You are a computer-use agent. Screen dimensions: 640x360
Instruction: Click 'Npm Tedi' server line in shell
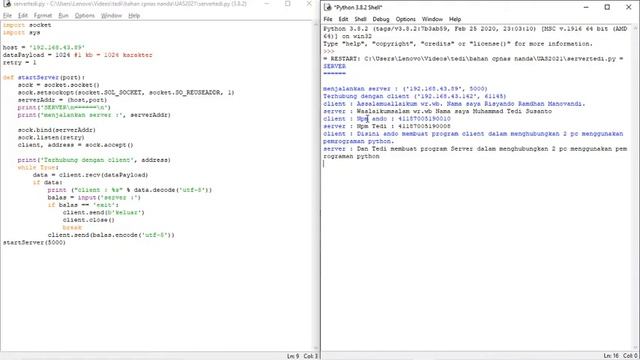[387, 126]
